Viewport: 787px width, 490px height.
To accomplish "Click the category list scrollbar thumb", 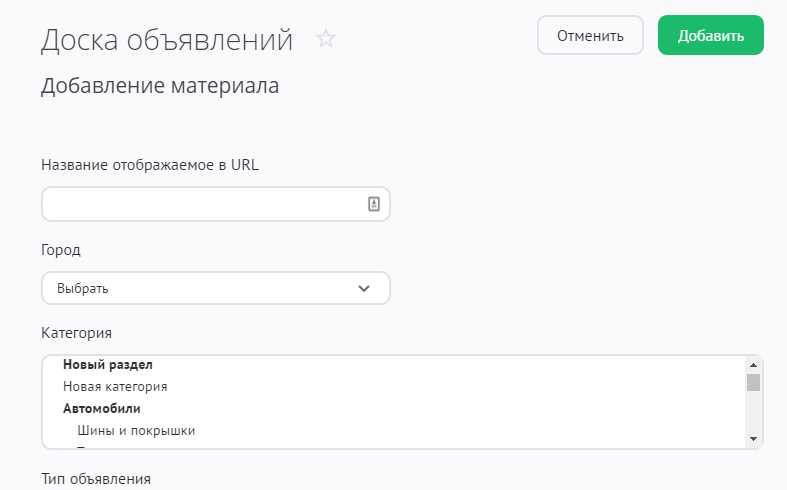I will 753,382.
